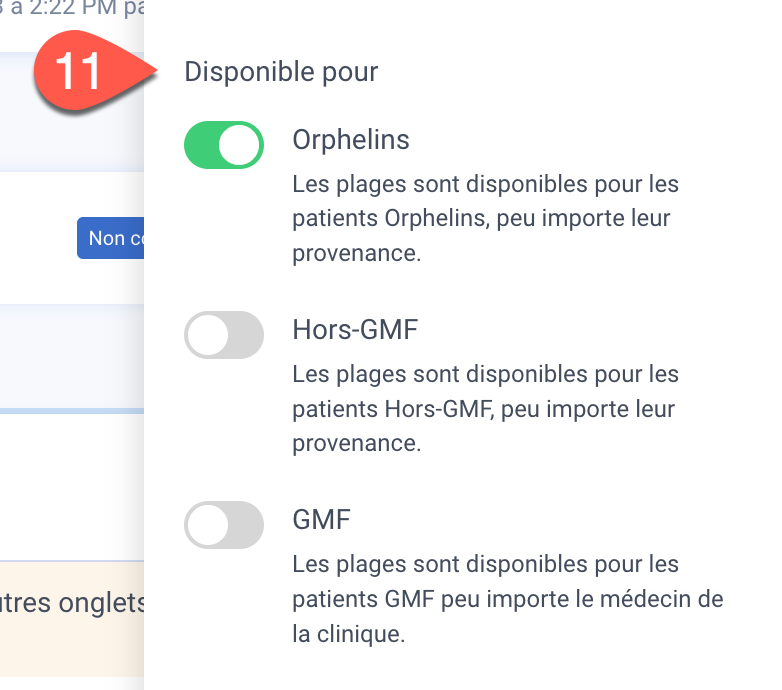Screen dimensions: 782x690
Task: Click the red number 11 callout marker
Action: pos(80,72)
